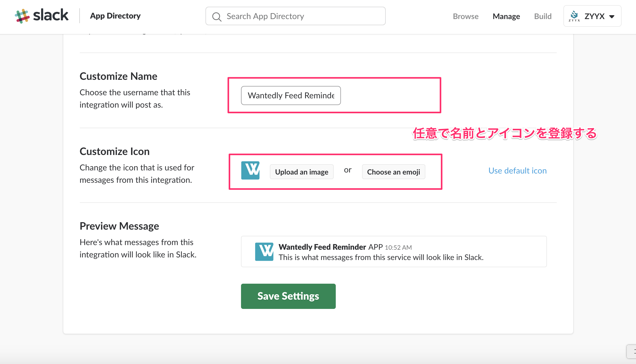Click Upload an image button

tap(302, 172)
